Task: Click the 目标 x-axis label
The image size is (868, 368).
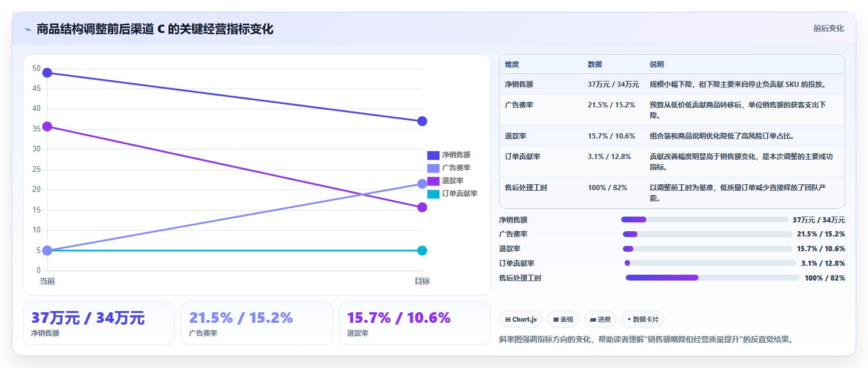Action: [422, 281]
